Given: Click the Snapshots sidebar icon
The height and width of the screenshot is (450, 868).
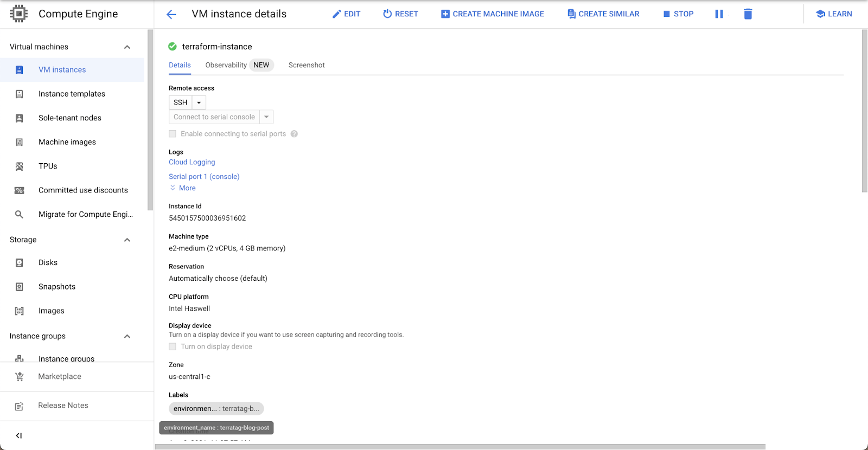Looking at the screenshot, I should 20,287.
